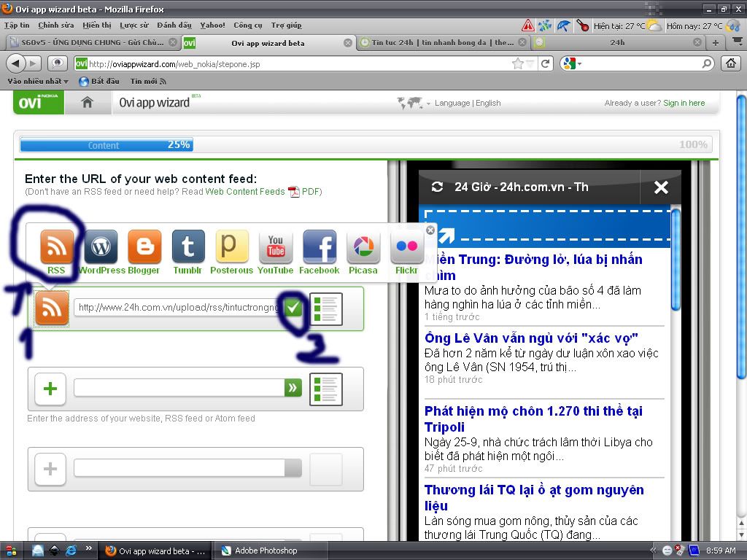747x560 pixels.
Task: Click the orange RSS button beside the 24h.com.vn URL
Action: pyautogui.click(x=52, y=308)
